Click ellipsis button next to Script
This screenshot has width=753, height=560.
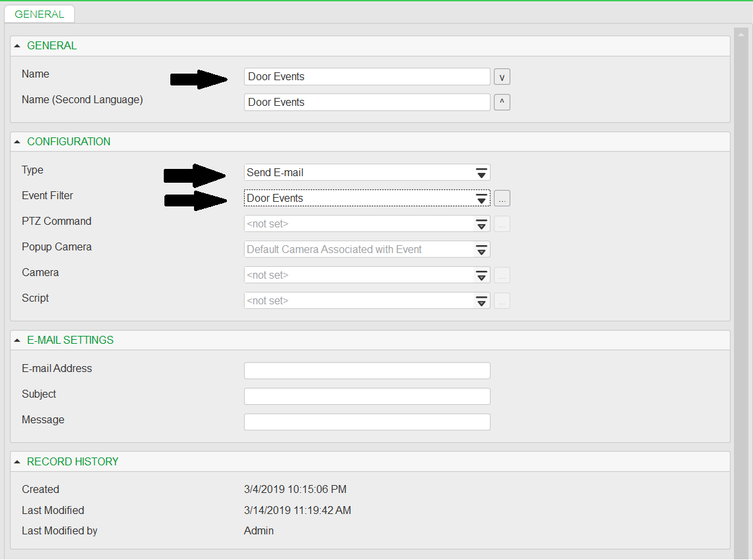(502, 301)
